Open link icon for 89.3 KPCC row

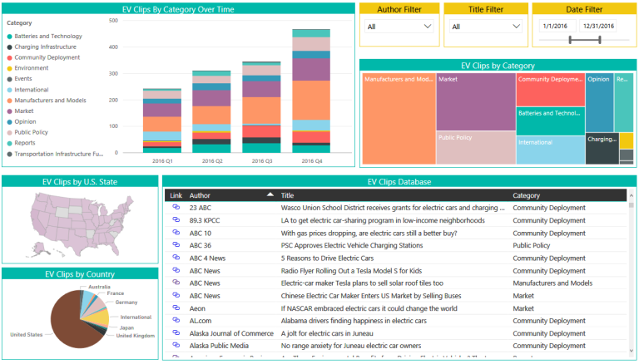coord(176,220)
